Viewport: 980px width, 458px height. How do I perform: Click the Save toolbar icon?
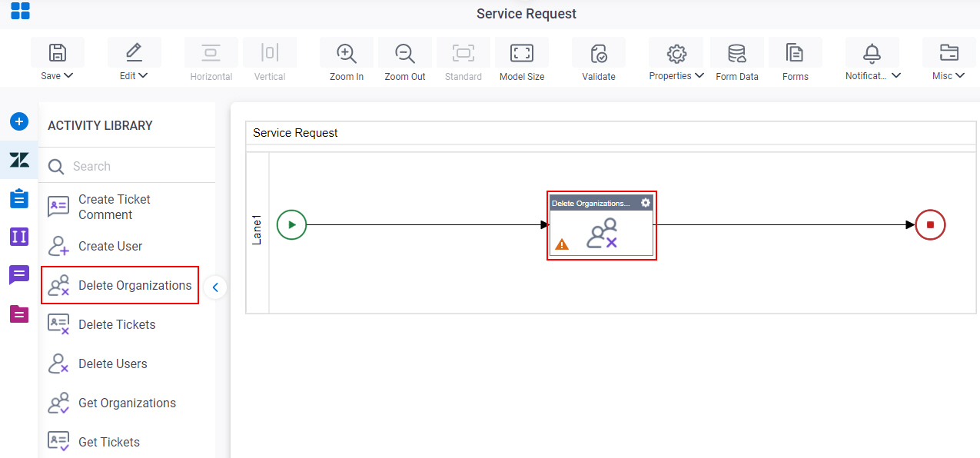click(58, 52)
